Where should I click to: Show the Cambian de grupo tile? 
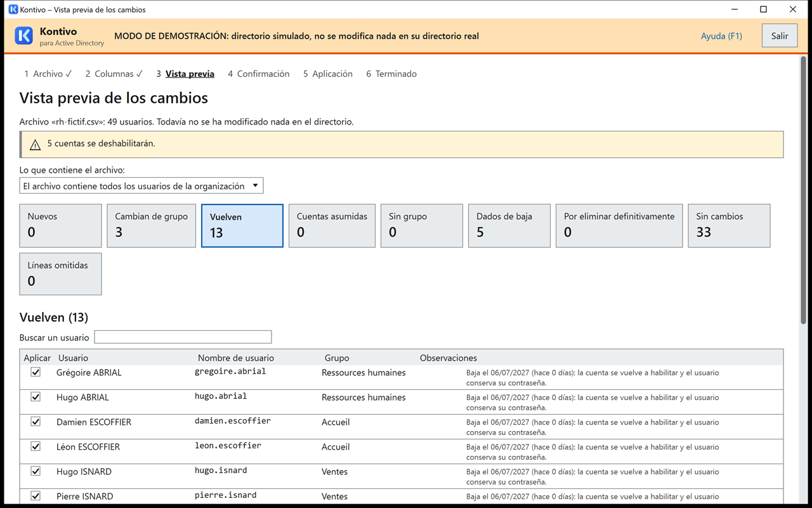[x=151, y=225]
